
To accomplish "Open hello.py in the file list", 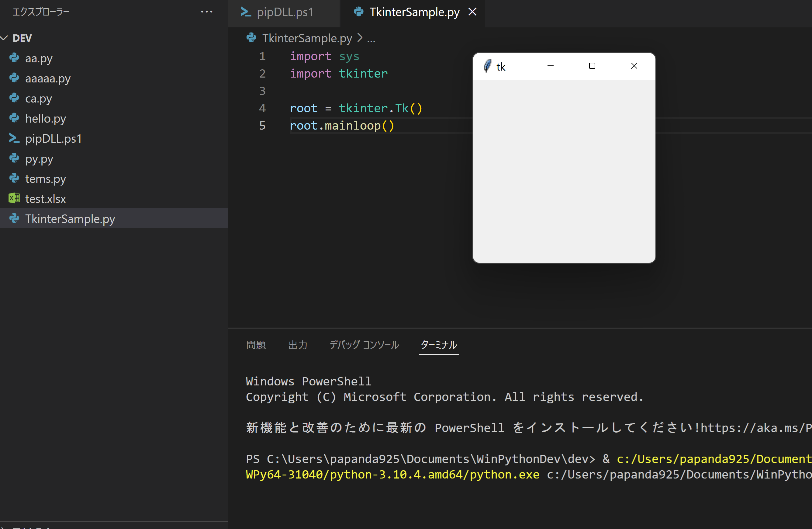I will point(114,118).
